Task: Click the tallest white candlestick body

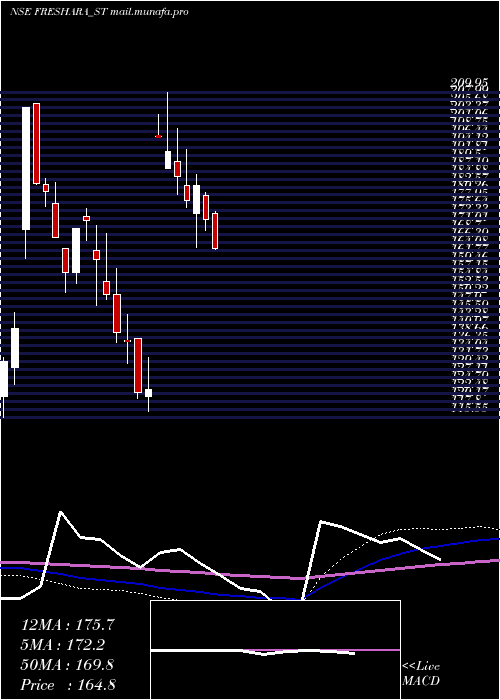Action: pos(26,169)
